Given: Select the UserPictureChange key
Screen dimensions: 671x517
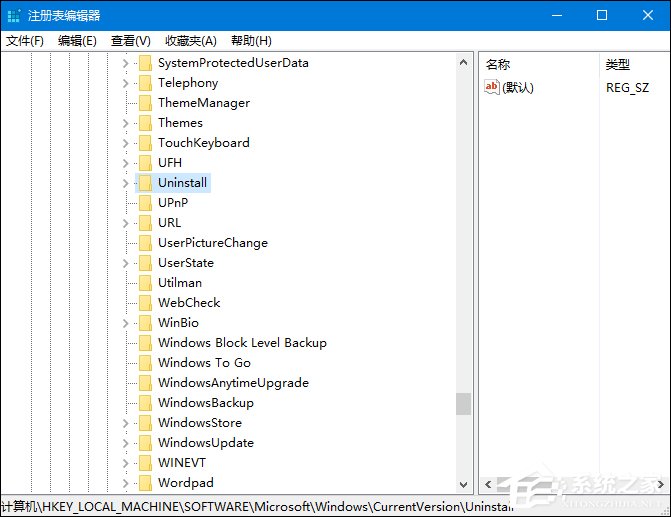Looking at the screenshot, I should [x=212, y=243].
